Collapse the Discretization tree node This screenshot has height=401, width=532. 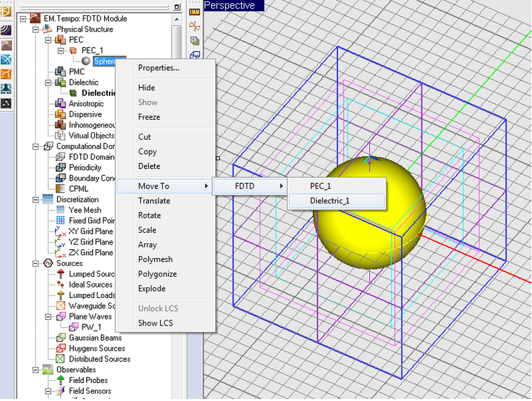coord(37,200)
